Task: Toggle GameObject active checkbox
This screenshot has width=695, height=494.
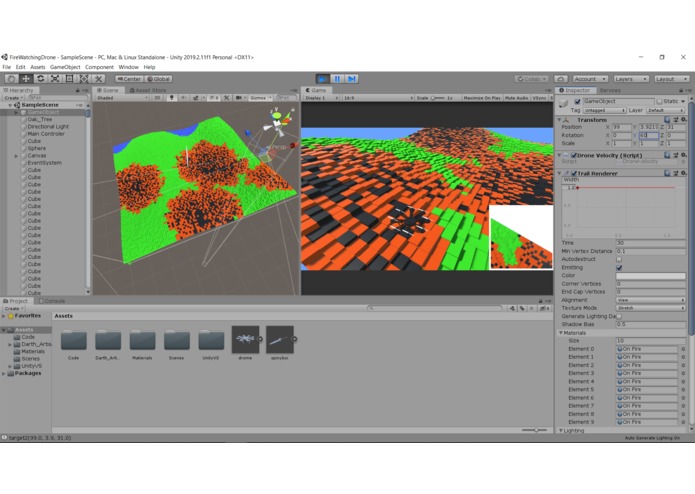Action: 577,101
